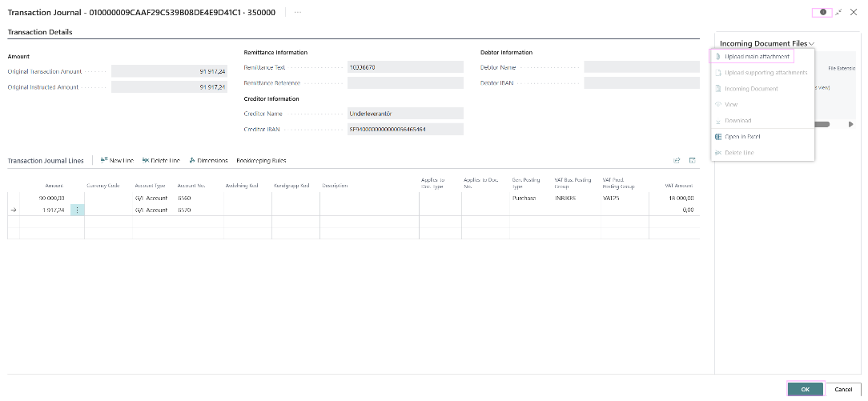Shrink the page with the collapse arrows icon
The height and width of the screenshot is (401, 868).
838,12
